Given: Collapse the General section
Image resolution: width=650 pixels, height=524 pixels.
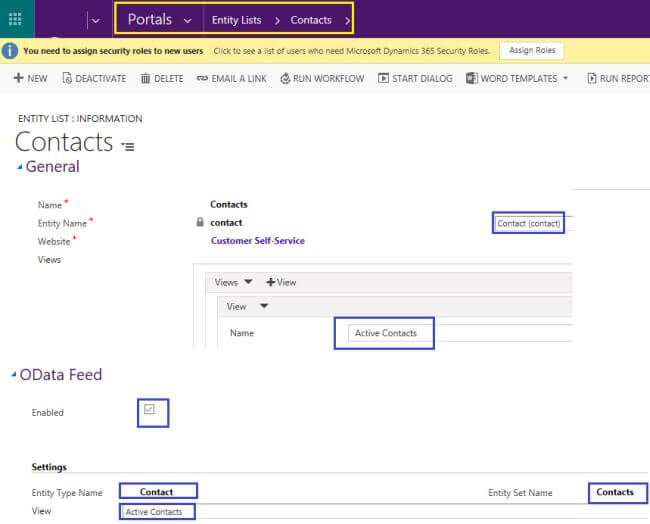Looking at the screenshot, I should pyautogui.click(x=19, y=167).
